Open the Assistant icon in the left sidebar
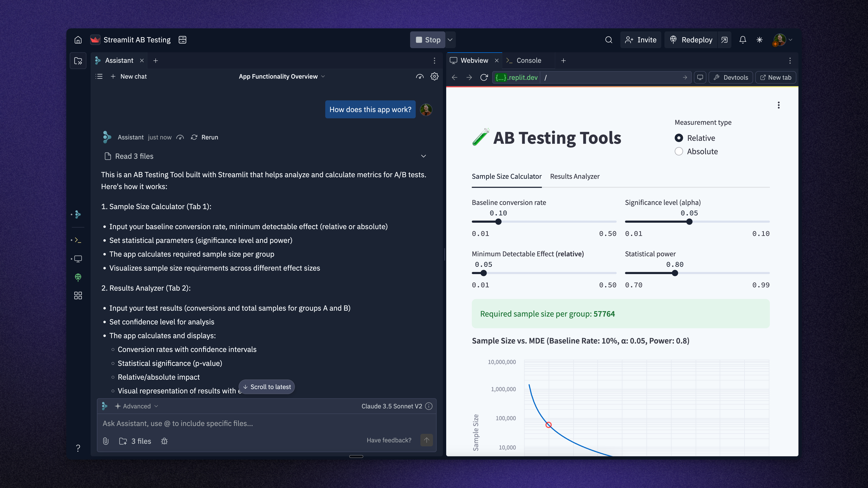This screenshot has width=868, height=488. pos(78,215)
